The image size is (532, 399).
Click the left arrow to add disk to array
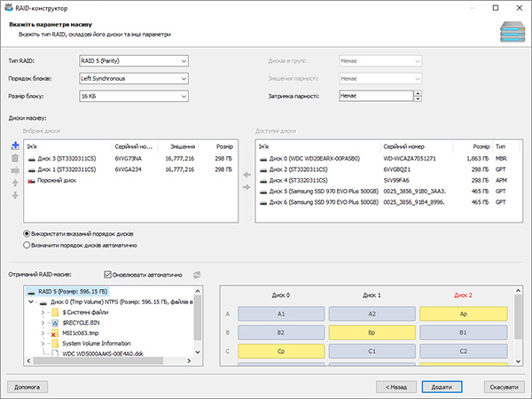pos(246,175)
